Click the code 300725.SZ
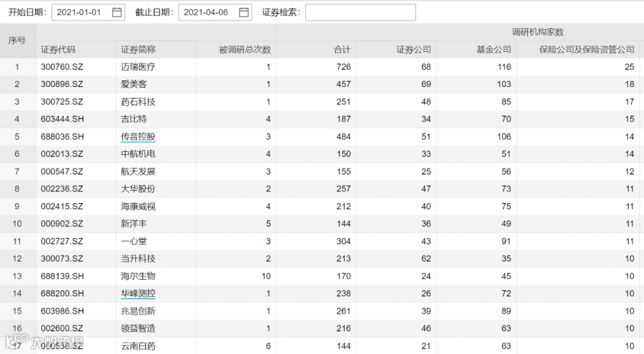The image size is (644, 354). tap(61, 101)
